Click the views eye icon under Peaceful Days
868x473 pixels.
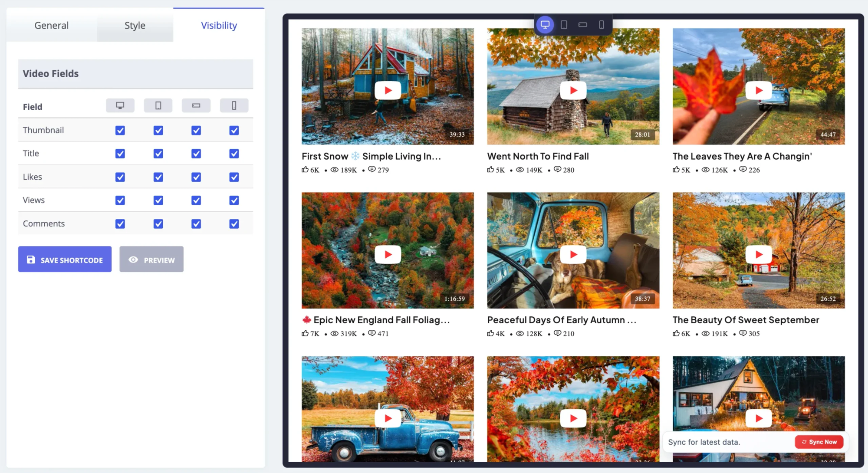[520, 333]
